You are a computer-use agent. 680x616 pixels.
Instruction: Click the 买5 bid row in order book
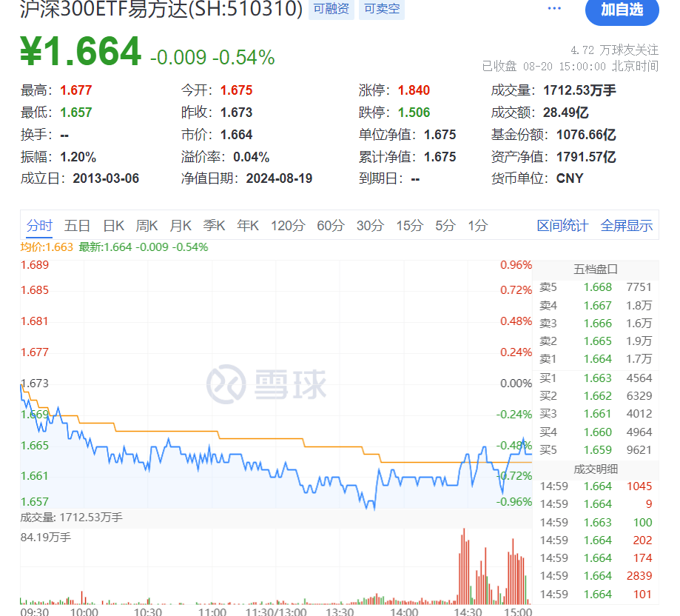click(595, 450)
